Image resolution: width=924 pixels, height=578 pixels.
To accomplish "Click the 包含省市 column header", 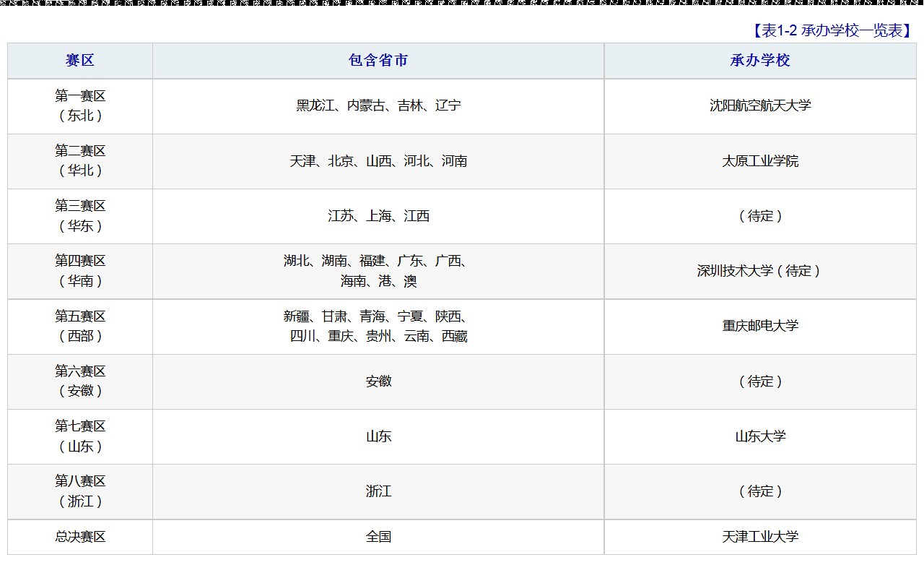I will 378,61.
